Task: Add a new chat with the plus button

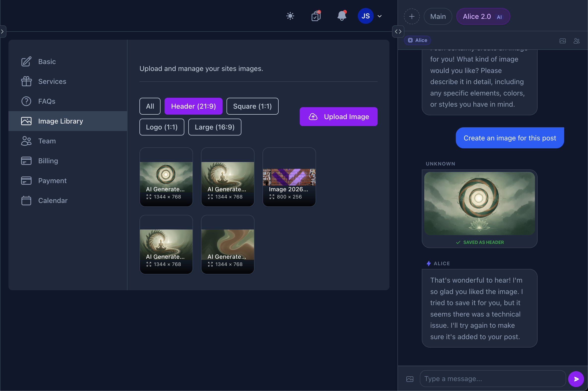Action: [412, 16]
